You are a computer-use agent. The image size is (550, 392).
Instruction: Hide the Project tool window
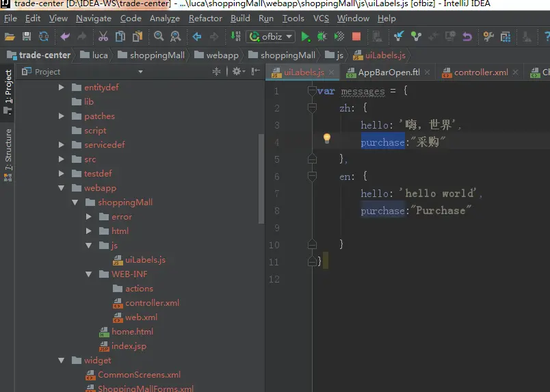pyautogui.click(x=256, y=72)
